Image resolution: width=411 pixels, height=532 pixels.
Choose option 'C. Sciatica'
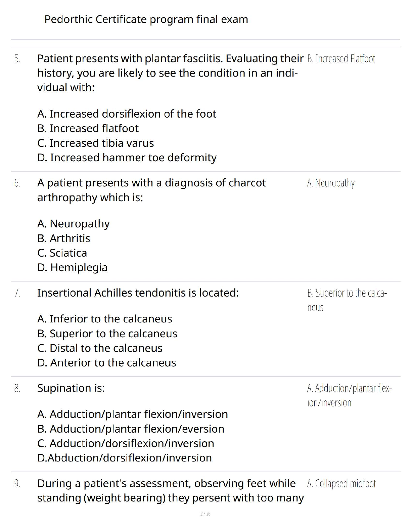point(62,253)
